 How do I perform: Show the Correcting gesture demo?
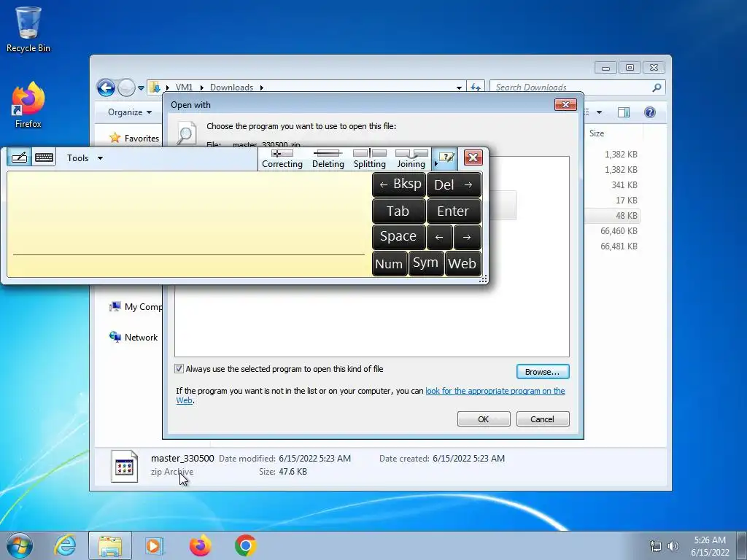coord(282,159)
